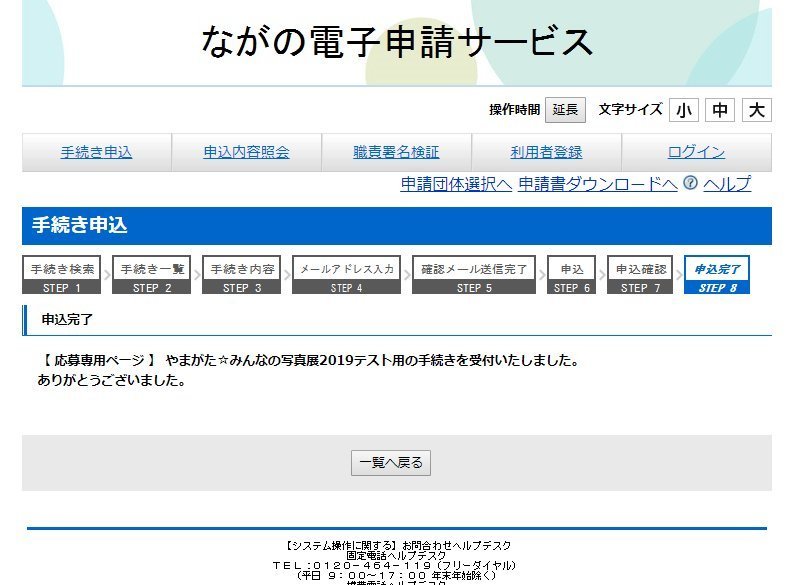794x585 pixels.
Task: Click the 平日 9:00～17:00 hours text
Action: pyautogui.click(x=396, y=575)
